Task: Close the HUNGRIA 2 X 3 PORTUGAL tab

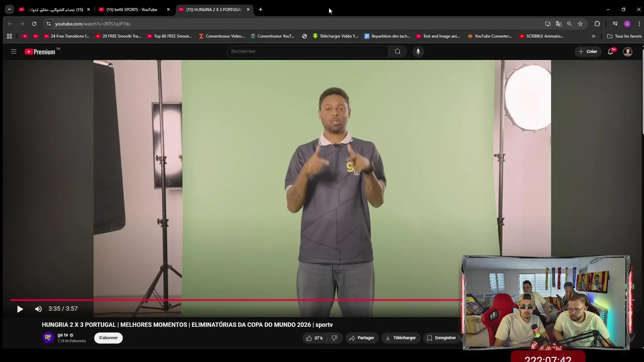Action: pyautogui.click(x=248, y=10)
